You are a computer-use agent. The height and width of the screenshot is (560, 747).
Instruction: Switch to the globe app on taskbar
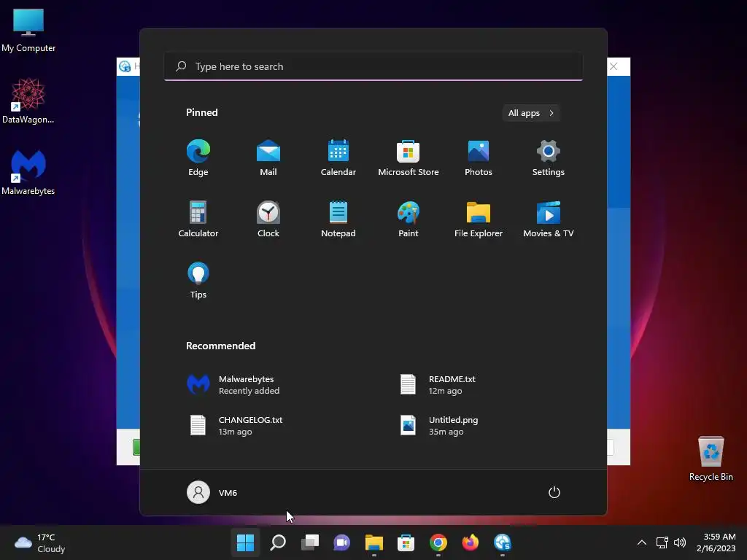point(502,542)
